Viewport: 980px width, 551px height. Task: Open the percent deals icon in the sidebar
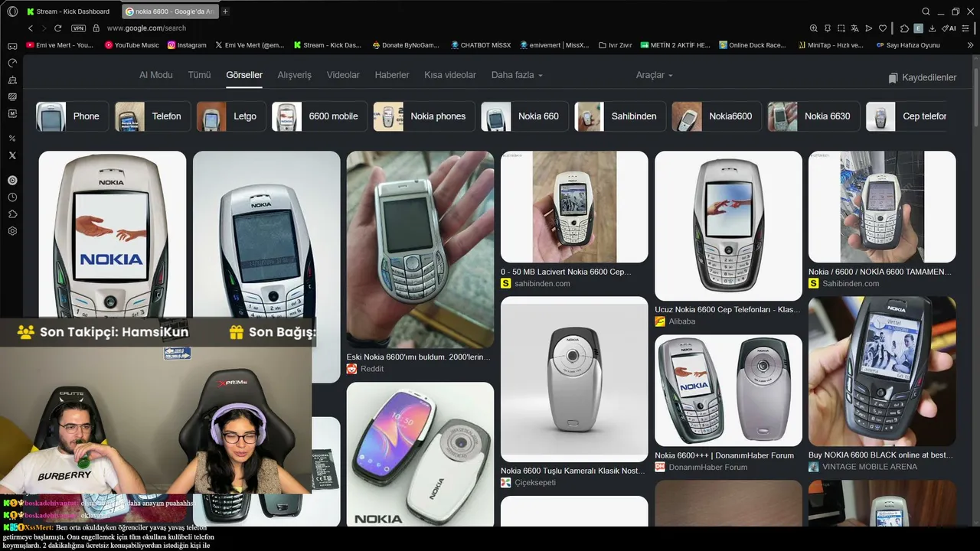[x=12, y=139]
